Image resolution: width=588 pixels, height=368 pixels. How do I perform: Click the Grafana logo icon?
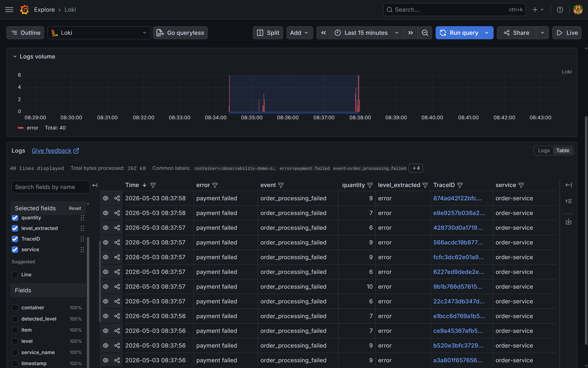click(x=24, y=10)
